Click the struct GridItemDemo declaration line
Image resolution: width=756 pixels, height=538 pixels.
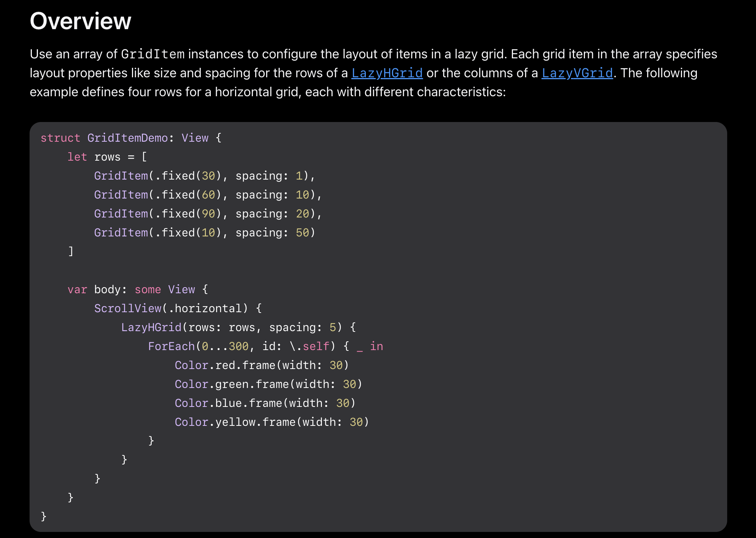click(131, 138)
